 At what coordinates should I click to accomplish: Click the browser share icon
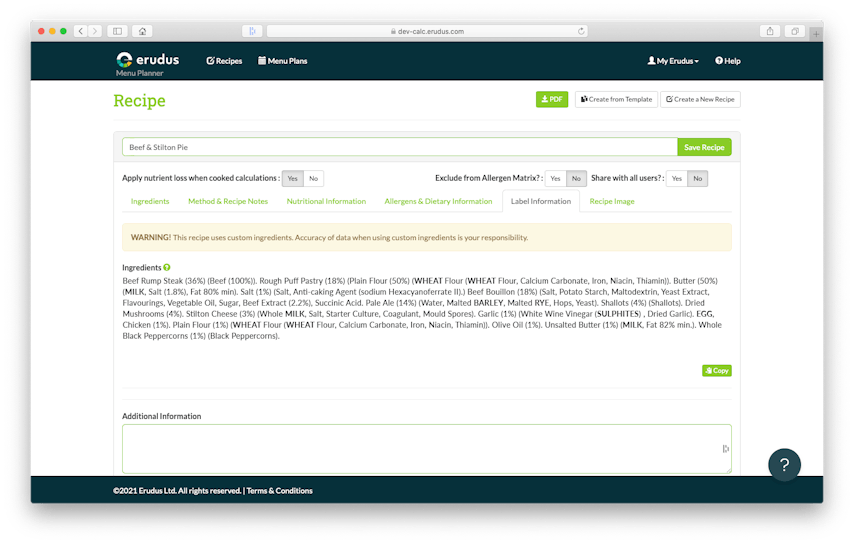770,31
